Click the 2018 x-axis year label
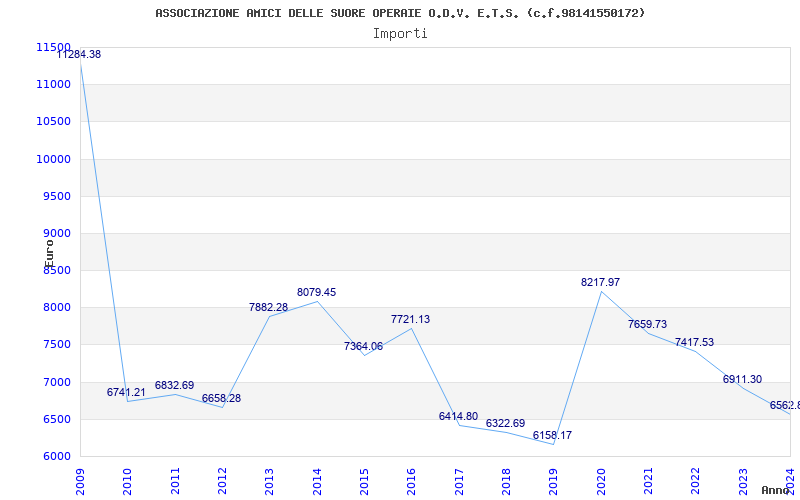This screenshot has height=500, width=800. coord(506,482)
